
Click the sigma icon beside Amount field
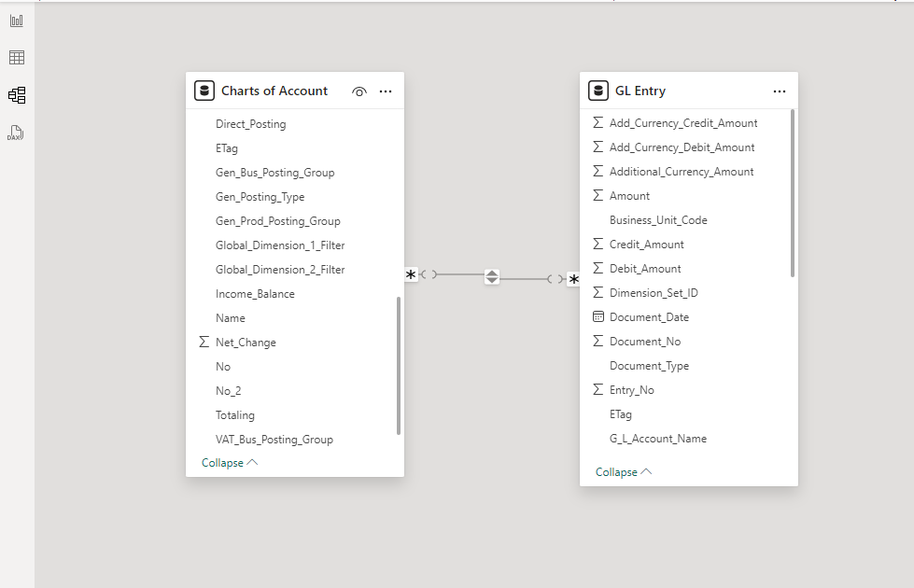coord(597,195)
